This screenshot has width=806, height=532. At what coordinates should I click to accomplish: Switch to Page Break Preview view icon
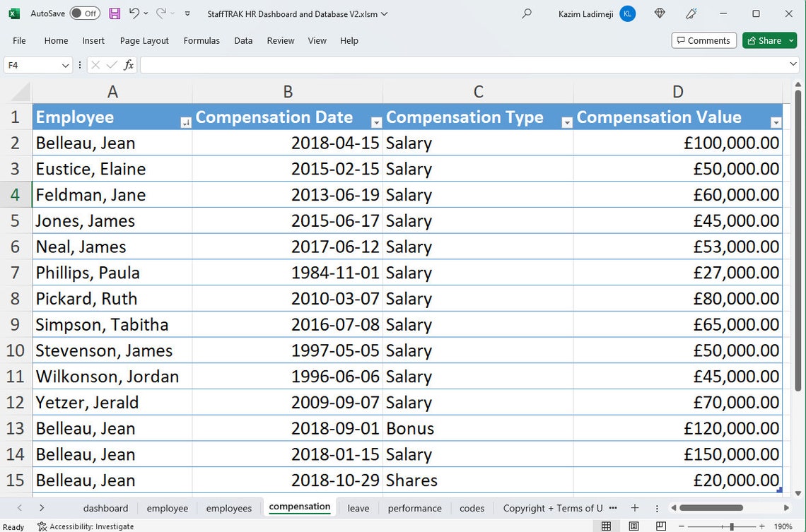tap(660, 526)
